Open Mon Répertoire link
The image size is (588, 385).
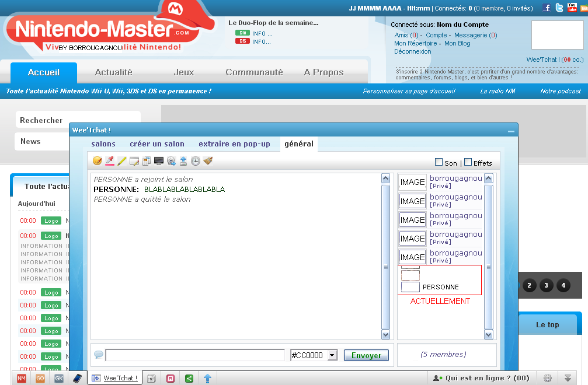(x=416, y=43)
